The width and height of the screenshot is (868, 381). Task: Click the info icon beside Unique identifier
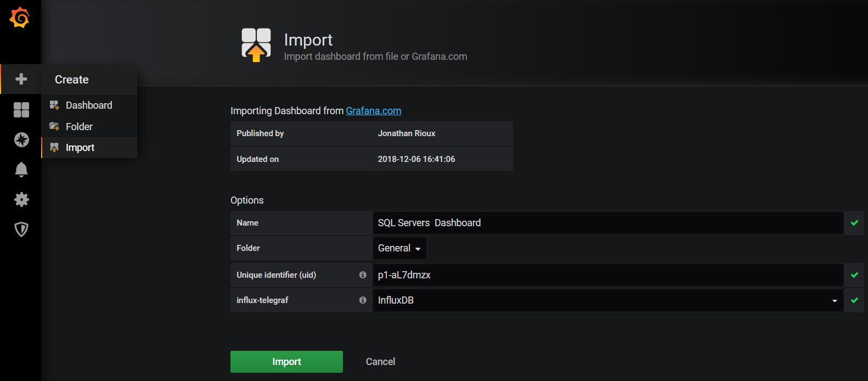tap(363, 274)
